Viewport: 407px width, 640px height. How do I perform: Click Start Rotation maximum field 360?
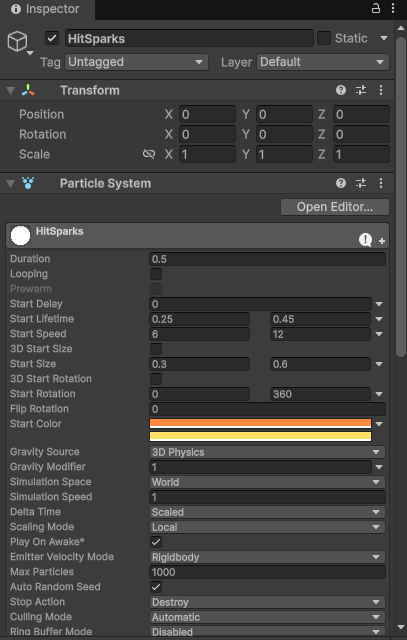click(x=320, y=394)
